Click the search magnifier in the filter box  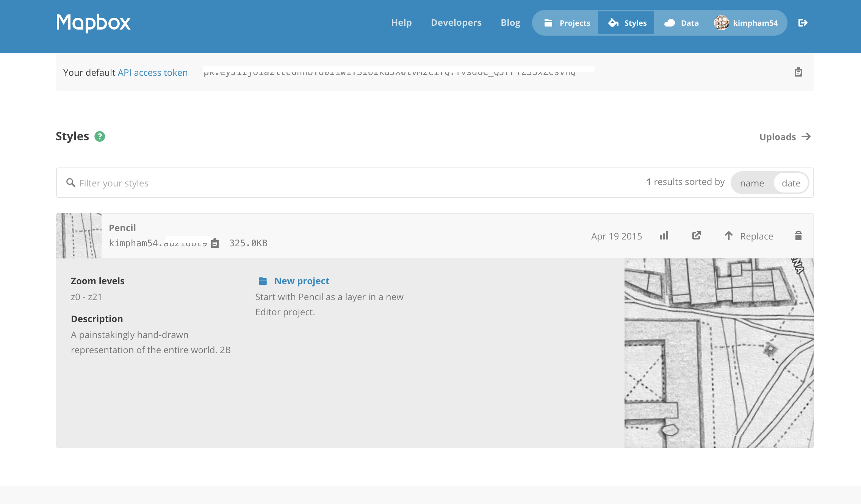pos(71,183)
